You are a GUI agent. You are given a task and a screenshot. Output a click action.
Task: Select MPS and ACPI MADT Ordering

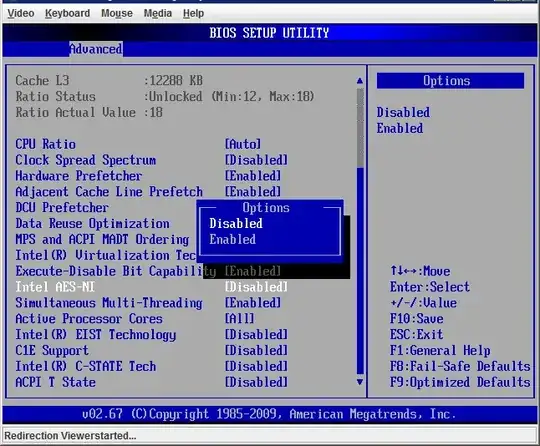click(102, 239)
